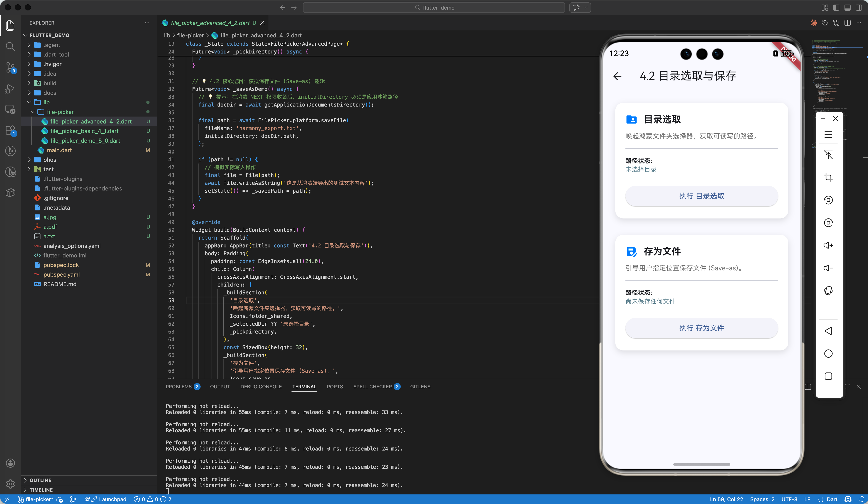The height and width of the screenshot is (504, 868).
Task: Tap the 执行 存为文件 button
Action: click(701, 328)
